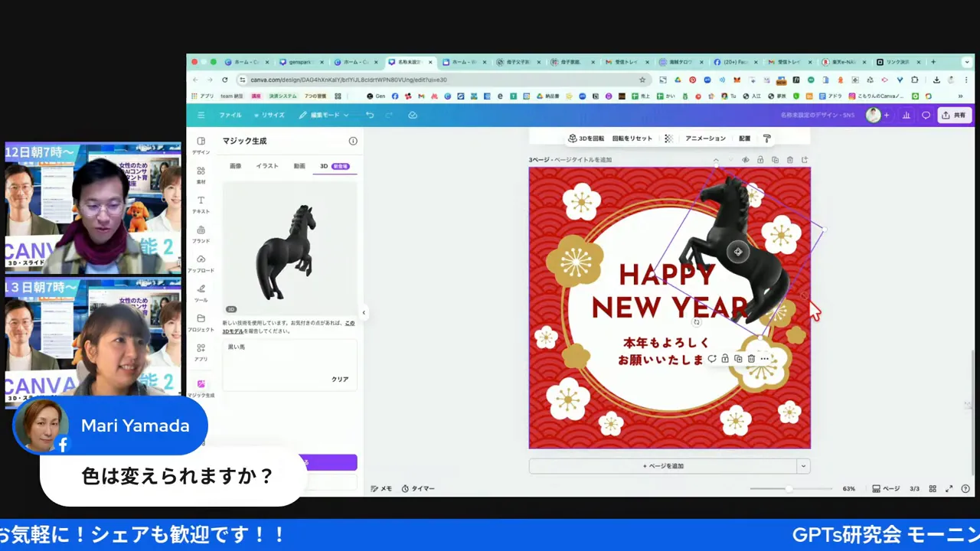Click the 共有 (Share) button
This screenshot has height=551, width=980.
[955, 115]
